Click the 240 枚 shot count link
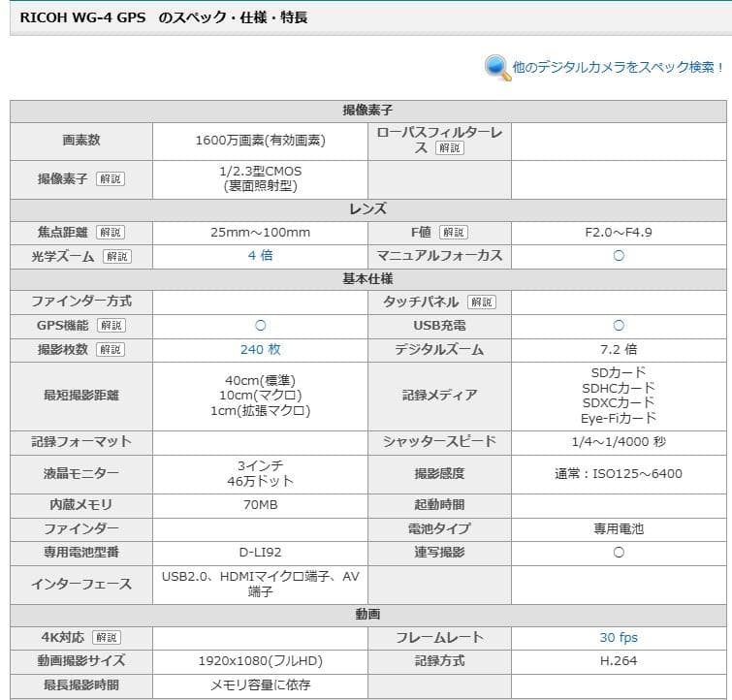Screen dimensions: 732x700 point(260,349)
